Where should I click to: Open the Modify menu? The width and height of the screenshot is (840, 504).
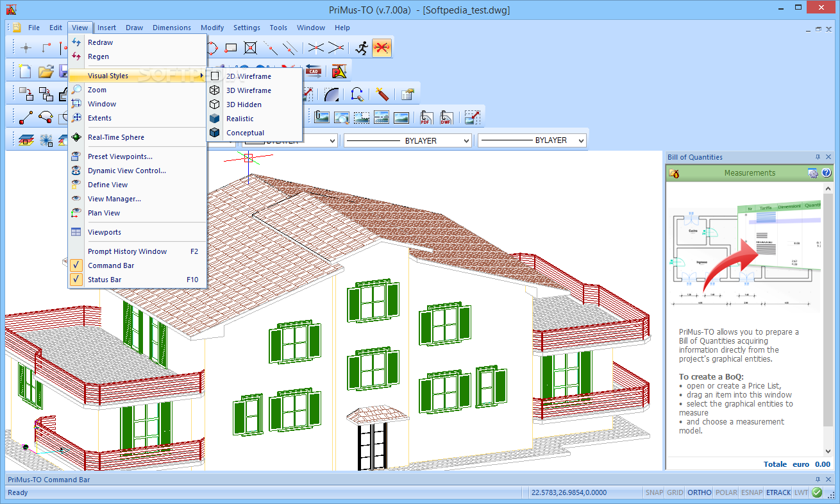[x=212, y=28]
